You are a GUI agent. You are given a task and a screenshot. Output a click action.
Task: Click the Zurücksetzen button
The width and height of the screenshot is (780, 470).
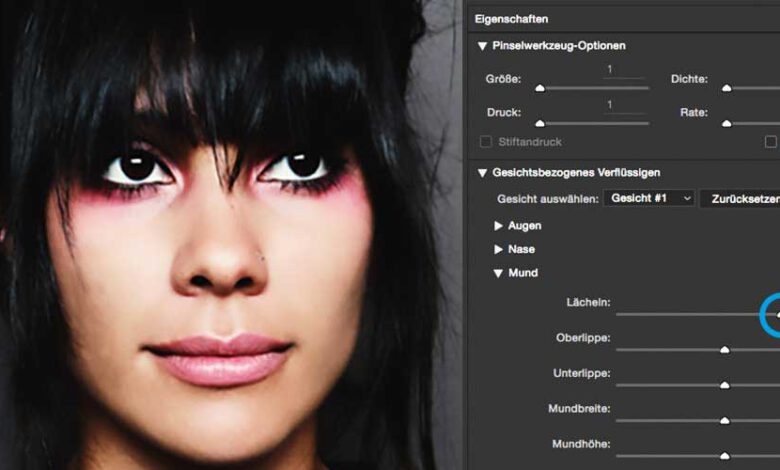click(740, 199)
